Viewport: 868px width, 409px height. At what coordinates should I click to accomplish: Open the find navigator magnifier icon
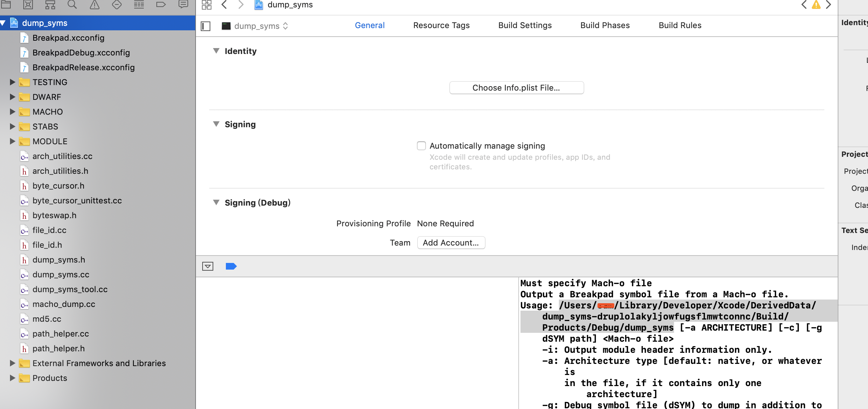point(72,5)
